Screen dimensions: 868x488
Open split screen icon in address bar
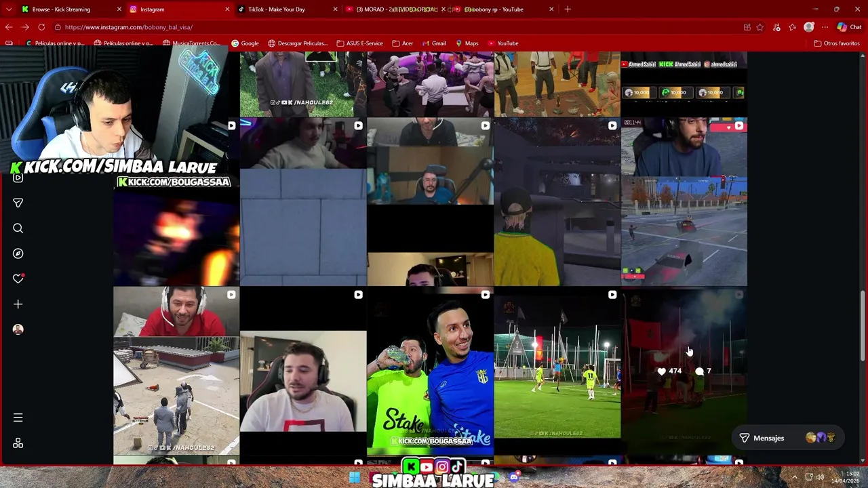coord(747,27)
